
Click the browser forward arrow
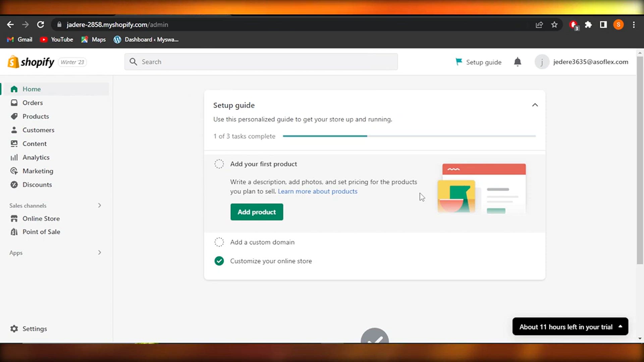click(x=25, y=24)
